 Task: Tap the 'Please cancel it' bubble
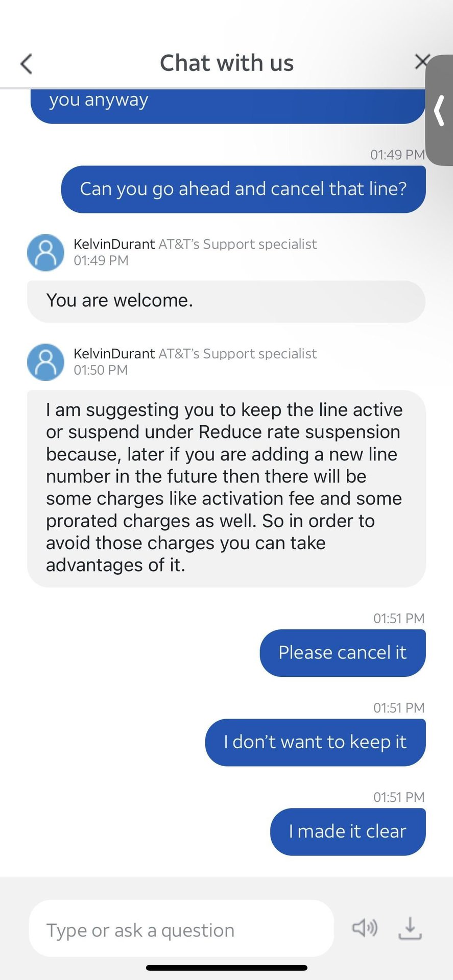pos(343,653)
